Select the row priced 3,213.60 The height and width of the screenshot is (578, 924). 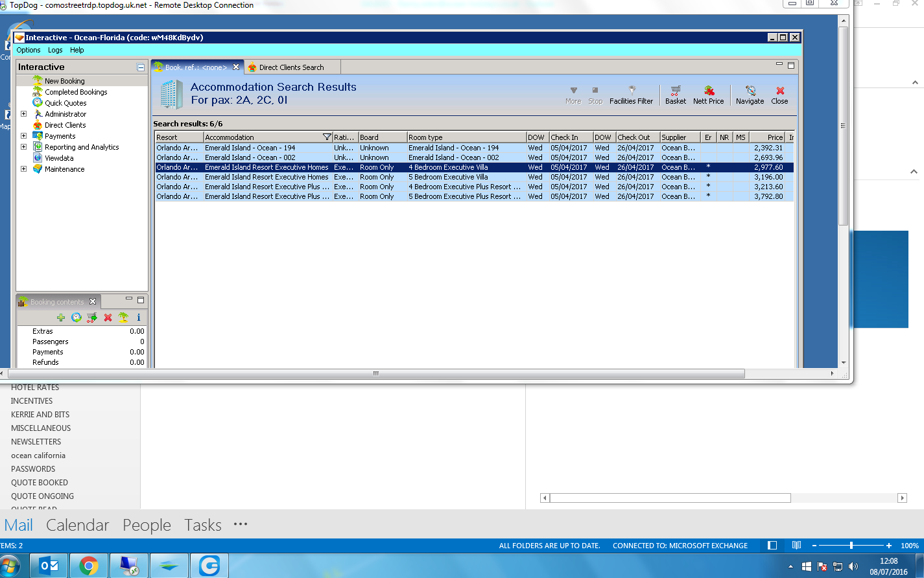(x=474, y=187)
